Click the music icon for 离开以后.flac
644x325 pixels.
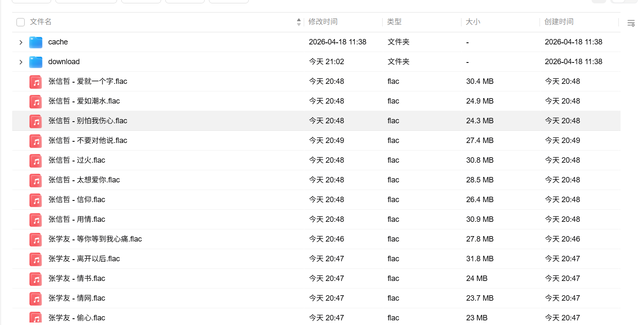click(36, 259)
